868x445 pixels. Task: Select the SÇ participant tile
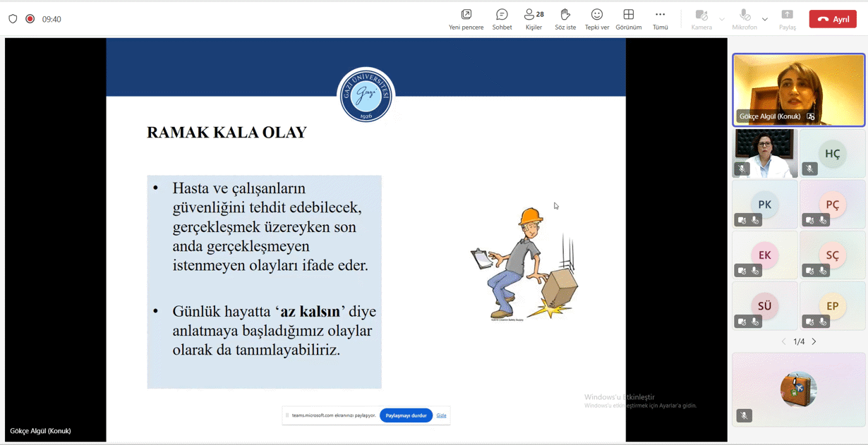tap(833, 255)
